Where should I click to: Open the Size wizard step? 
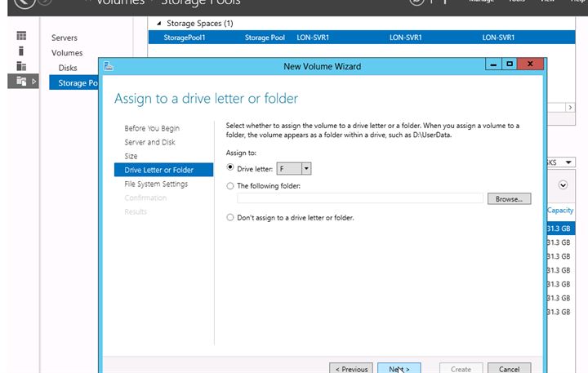tap(131, 156)
